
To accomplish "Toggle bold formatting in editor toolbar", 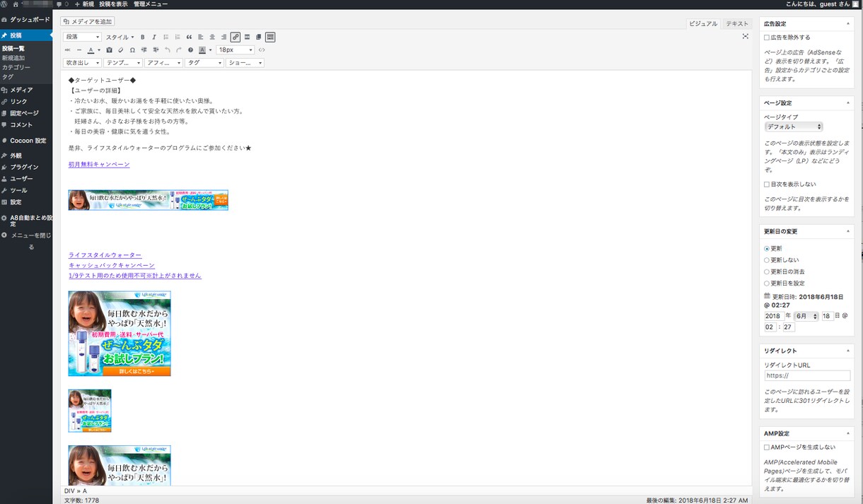I will click(143, 37).
